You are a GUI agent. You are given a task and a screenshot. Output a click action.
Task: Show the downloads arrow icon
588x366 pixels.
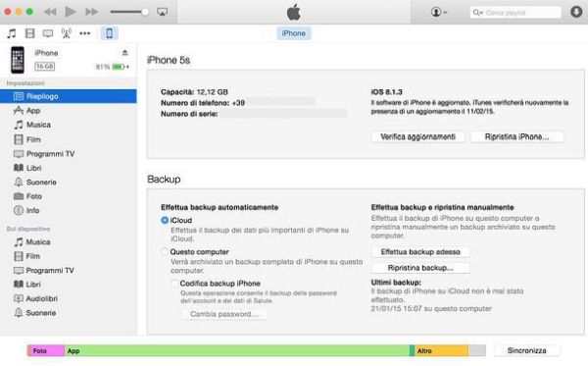576,12
